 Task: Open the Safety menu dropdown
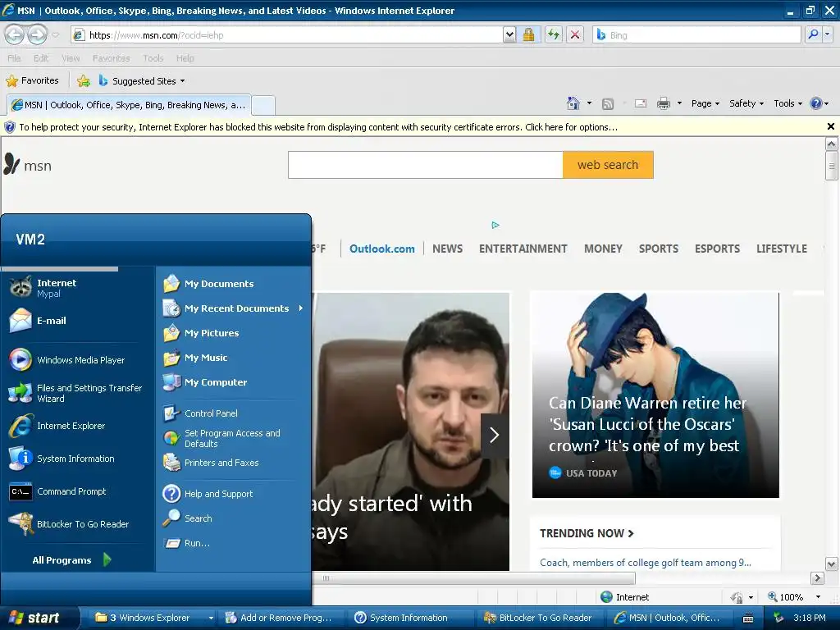pos(746,103)
